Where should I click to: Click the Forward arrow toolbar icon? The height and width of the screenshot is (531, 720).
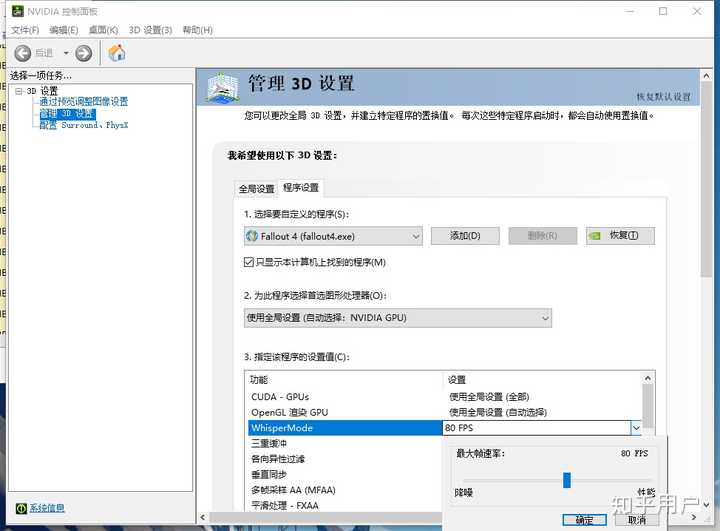coord(84,53)
